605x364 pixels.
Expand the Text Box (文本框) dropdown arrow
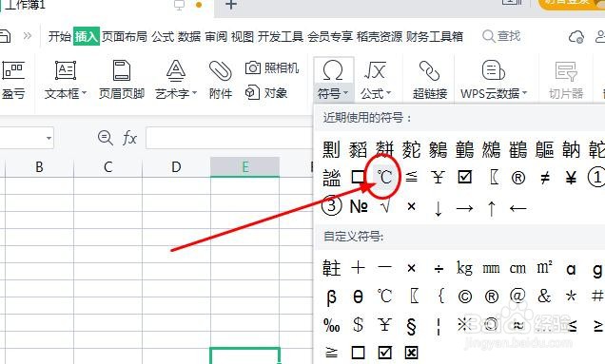point(84,93)
